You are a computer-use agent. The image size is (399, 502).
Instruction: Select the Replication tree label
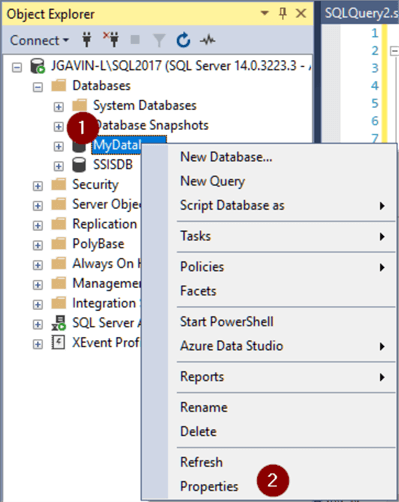(105, 224)
